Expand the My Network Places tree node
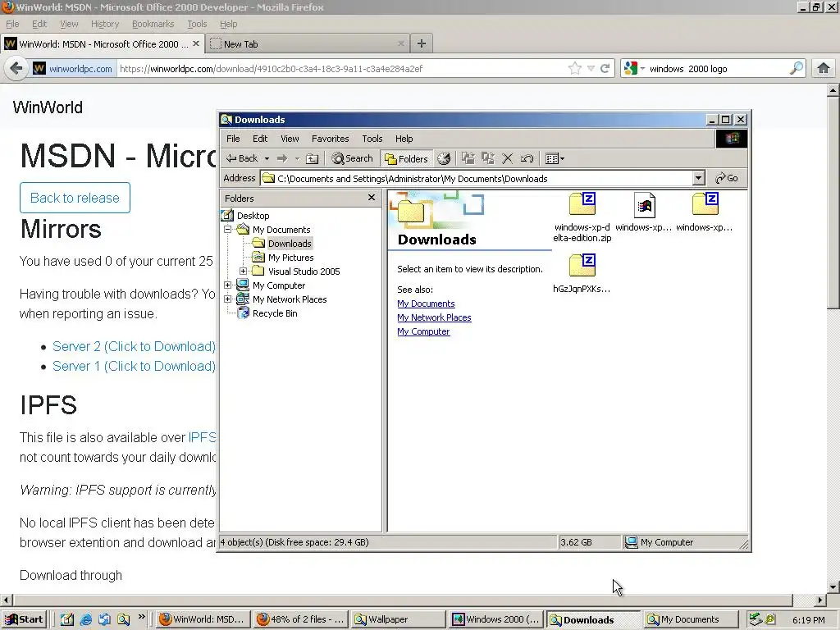 tap(228, 299)
